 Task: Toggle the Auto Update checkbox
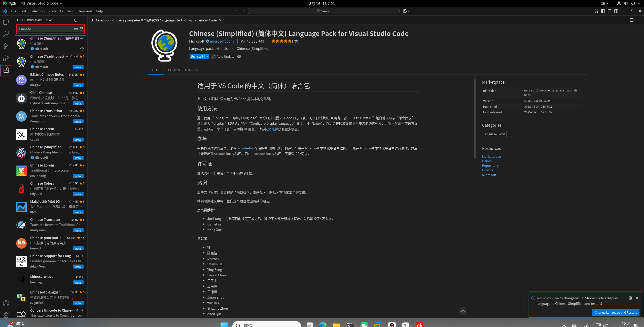(213, 56)
